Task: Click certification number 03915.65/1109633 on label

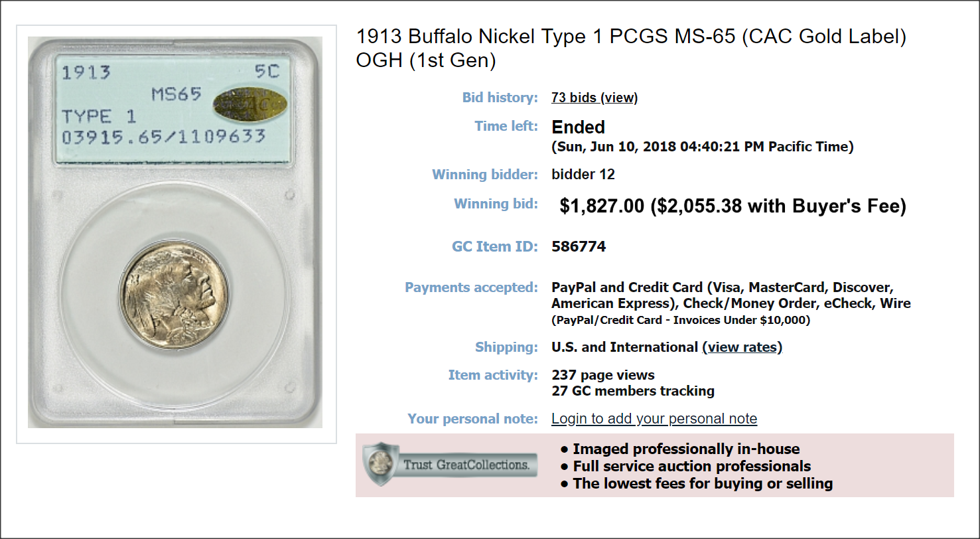Action: coord(164,137)
